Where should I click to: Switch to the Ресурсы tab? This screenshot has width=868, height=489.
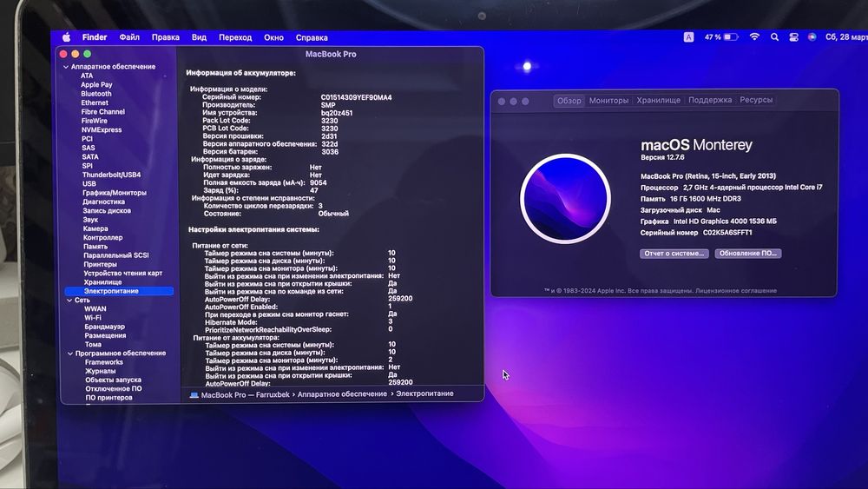coord(756,100)
